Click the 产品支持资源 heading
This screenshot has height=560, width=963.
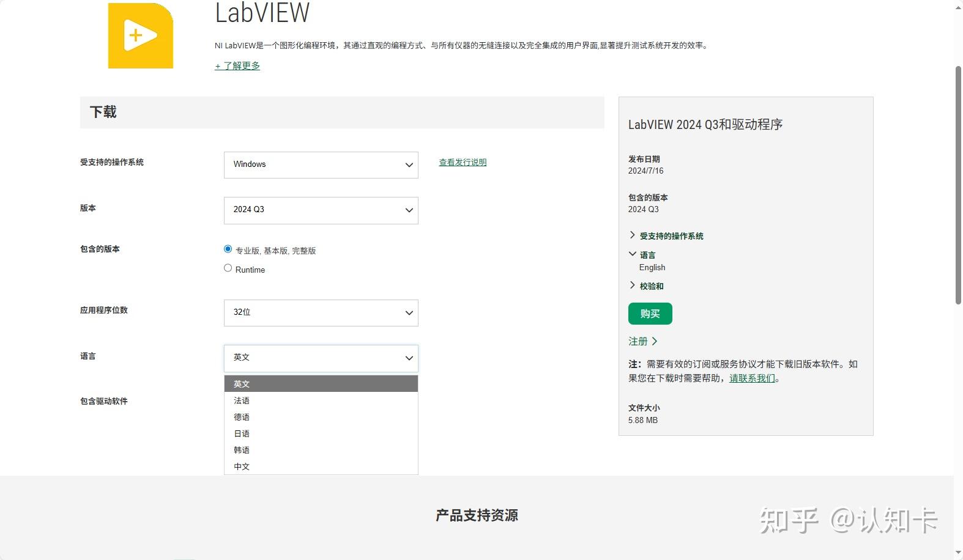click(477, 515)
